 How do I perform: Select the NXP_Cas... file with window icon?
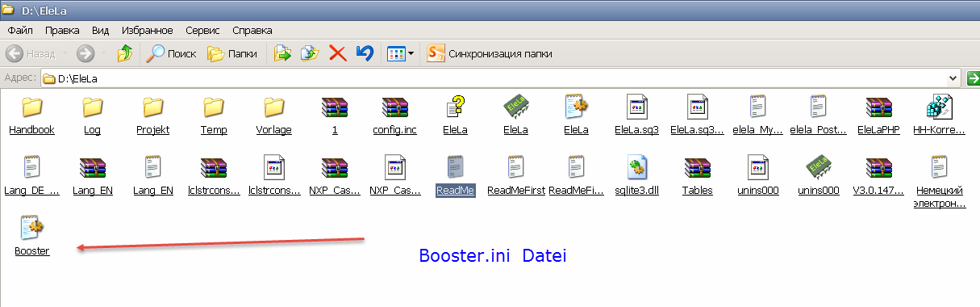(395, 176)
